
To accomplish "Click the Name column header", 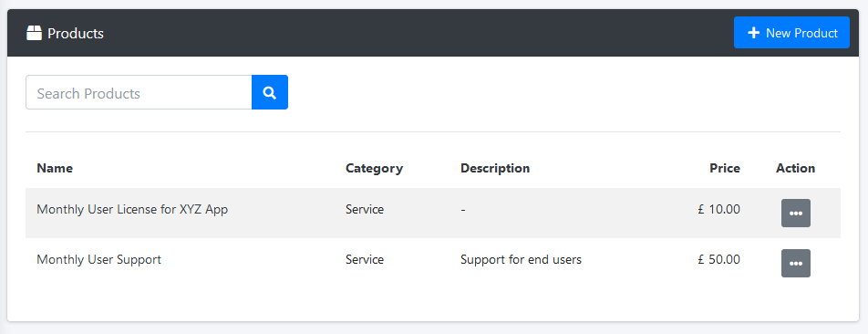I will tap(55, 168).
